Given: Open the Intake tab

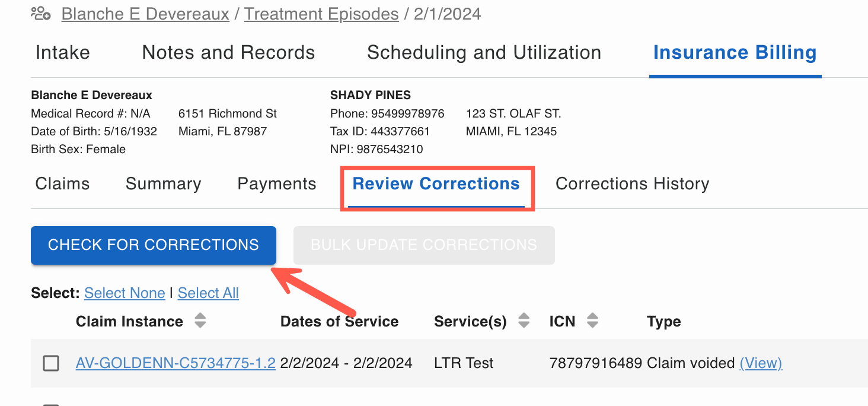Looking at the screenshot, I should 63,53.
